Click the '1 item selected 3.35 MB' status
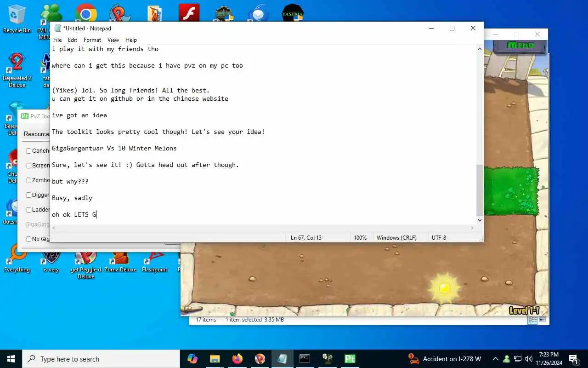This screenshot has width=588, height=368. click(254, 320)
